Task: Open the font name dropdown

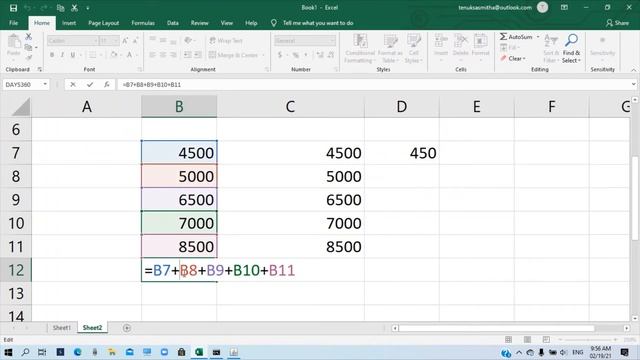Action: [96, 41]
